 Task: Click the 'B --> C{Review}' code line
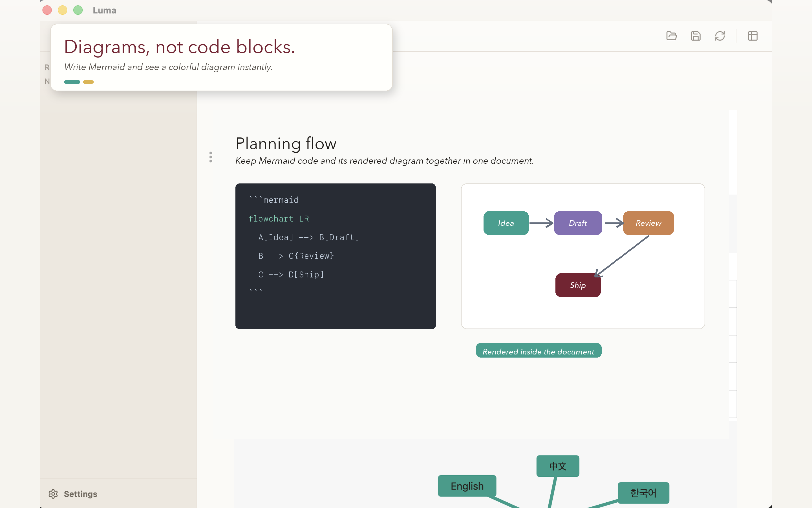[296, 256]
